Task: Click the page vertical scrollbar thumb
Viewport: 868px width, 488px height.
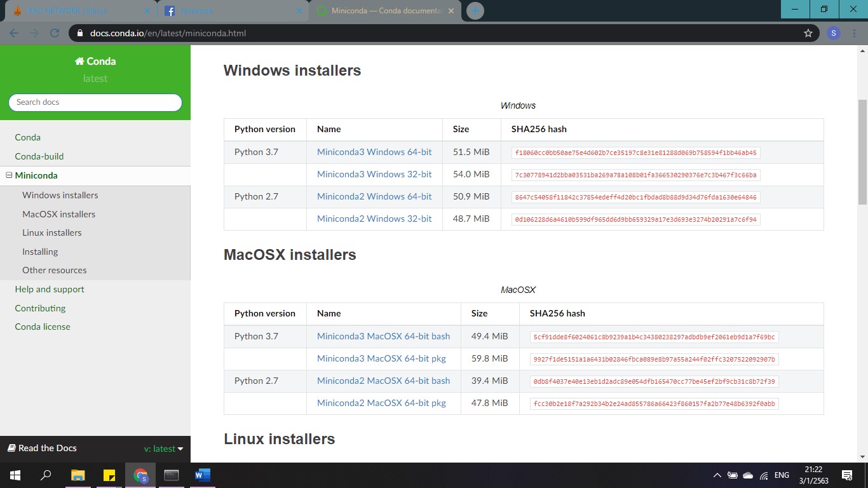Action: (x=862, y=152)
